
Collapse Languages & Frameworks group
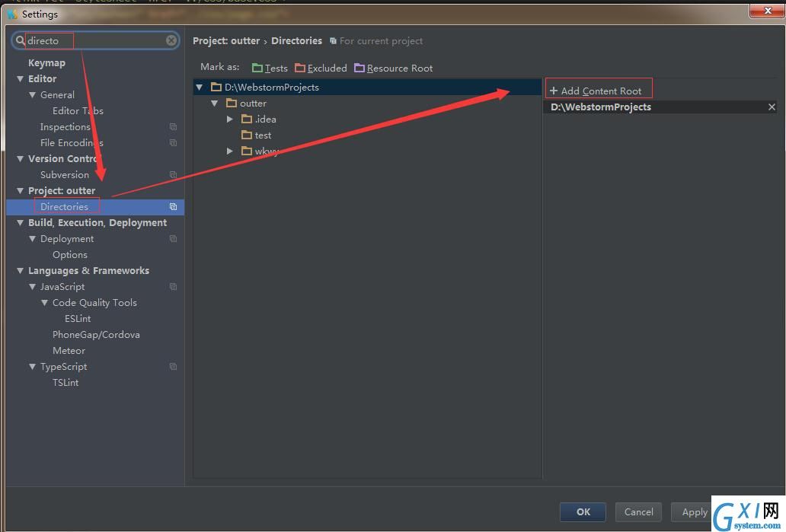point(20,271)
